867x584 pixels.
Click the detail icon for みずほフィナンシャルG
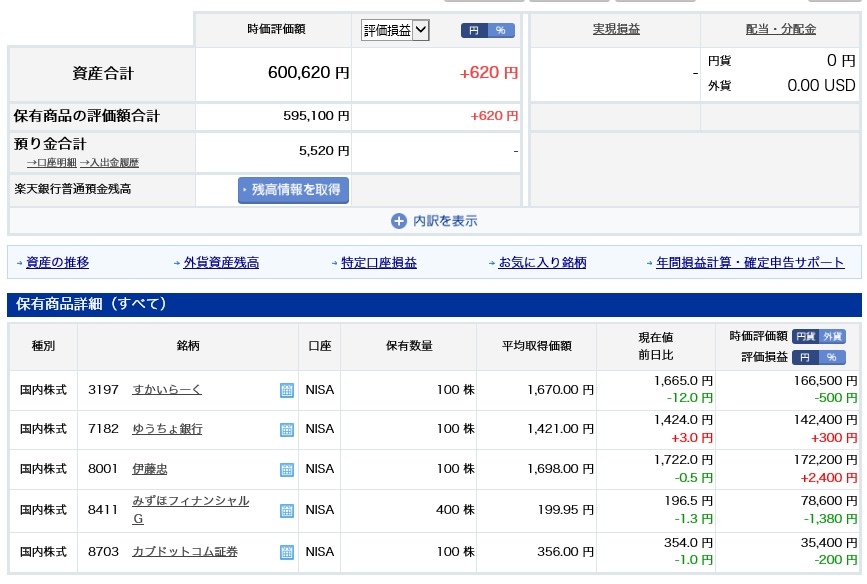tap(287, 511)
